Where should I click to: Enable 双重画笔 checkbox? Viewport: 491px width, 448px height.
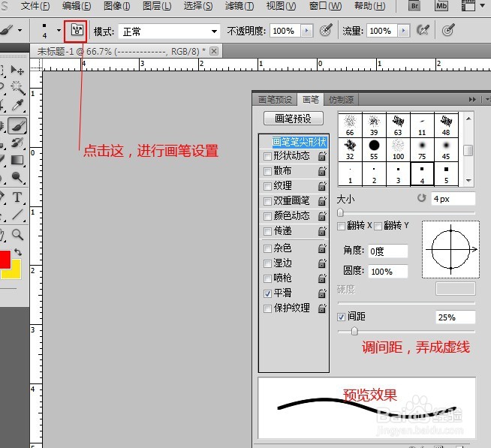pos(267,201)
